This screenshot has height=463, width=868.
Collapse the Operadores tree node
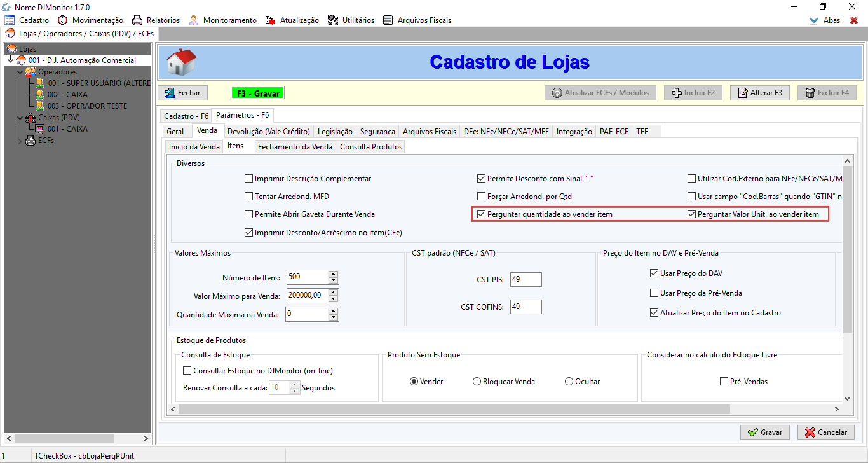21,72
